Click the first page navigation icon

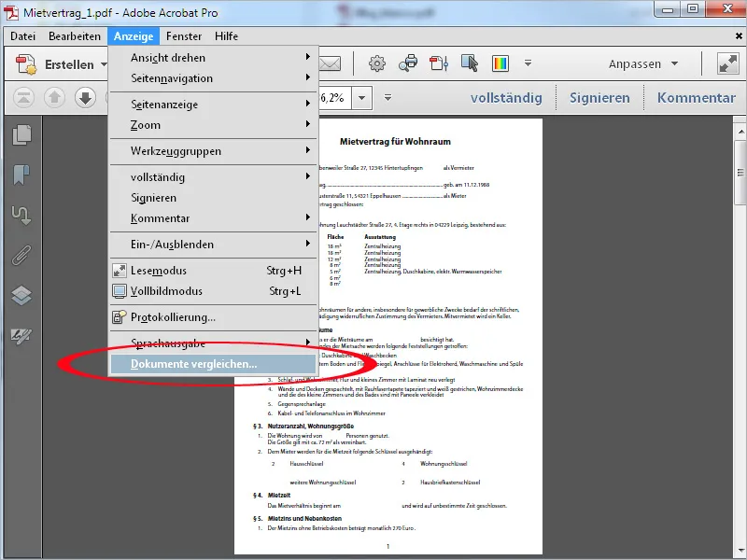23,98
